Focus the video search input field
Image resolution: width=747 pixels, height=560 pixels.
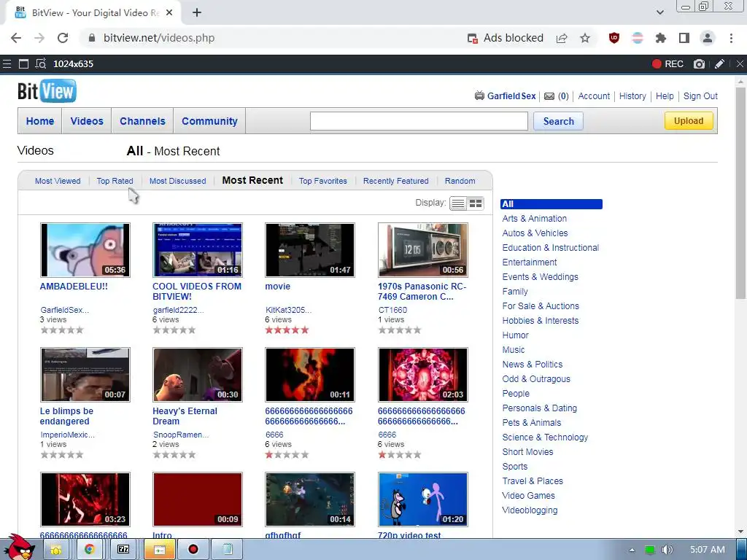[x=419, y=121]
